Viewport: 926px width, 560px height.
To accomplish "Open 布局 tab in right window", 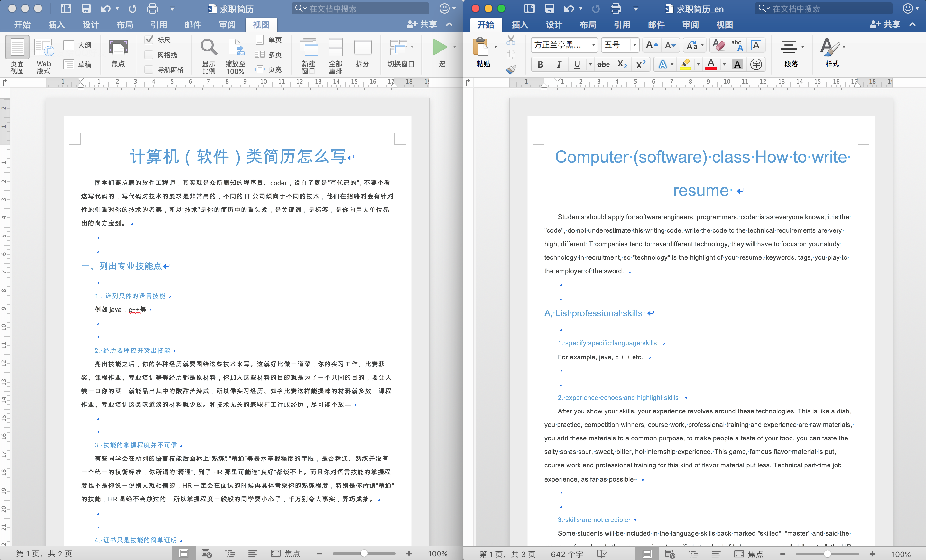I will 588,25.
